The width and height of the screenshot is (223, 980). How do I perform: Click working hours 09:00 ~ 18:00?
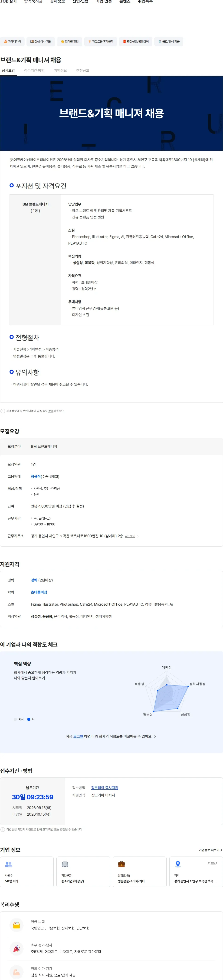tap(44, 524)
